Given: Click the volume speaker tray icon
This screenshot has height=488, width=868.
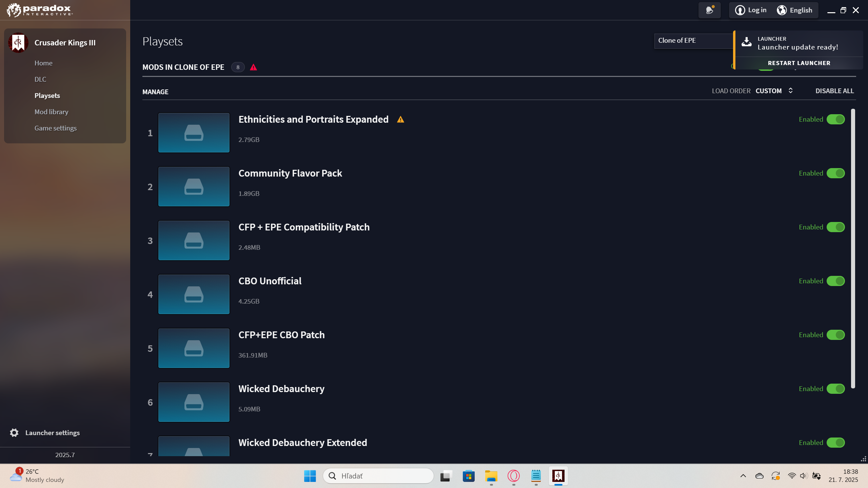Looking at the screenshot, I should click(804, 476).
